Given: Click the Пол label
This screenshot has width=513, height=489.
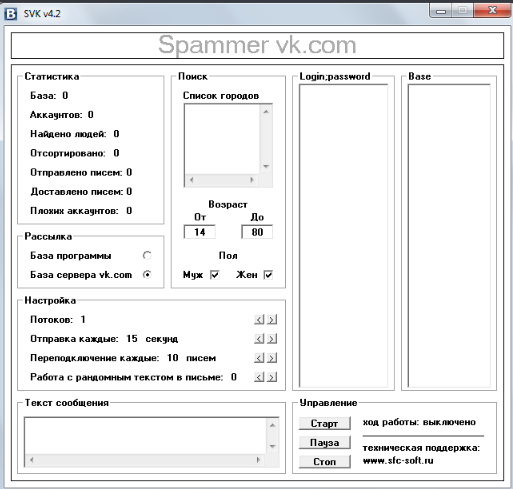Looking at the screenshot, I should tap(228, 256).
